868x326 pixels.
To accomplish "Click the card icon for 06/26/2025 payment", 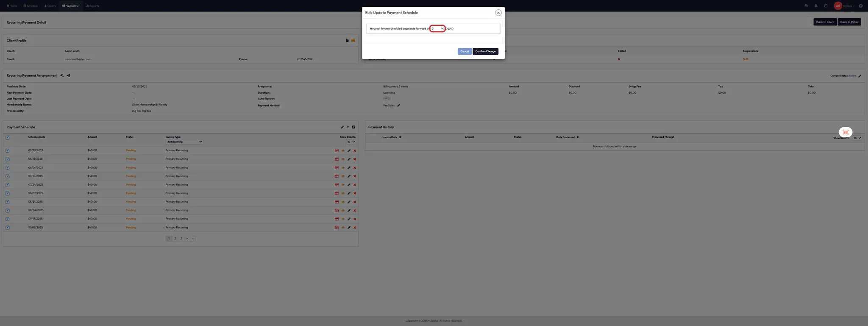I will pyautogui.click(x=337, y=168).
